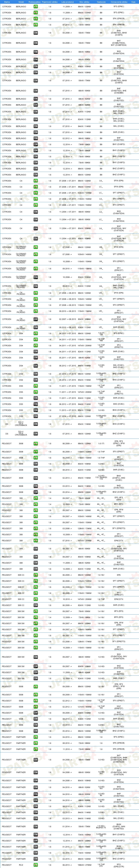Click 1.6 VTi 120 body cell for DS4
This screenshot has height=868, width=139.
[101, 334]
